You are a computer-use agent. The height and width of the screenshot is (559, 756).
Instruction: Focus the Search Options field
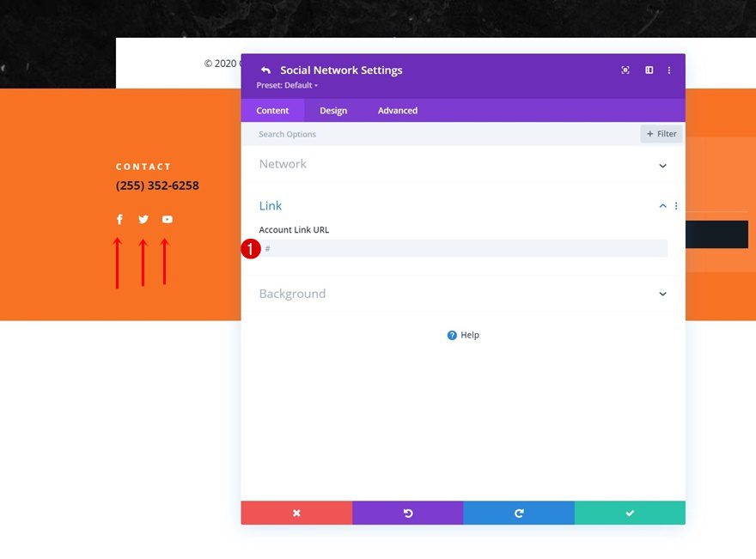pyautogui.click(x=441, y=134)
